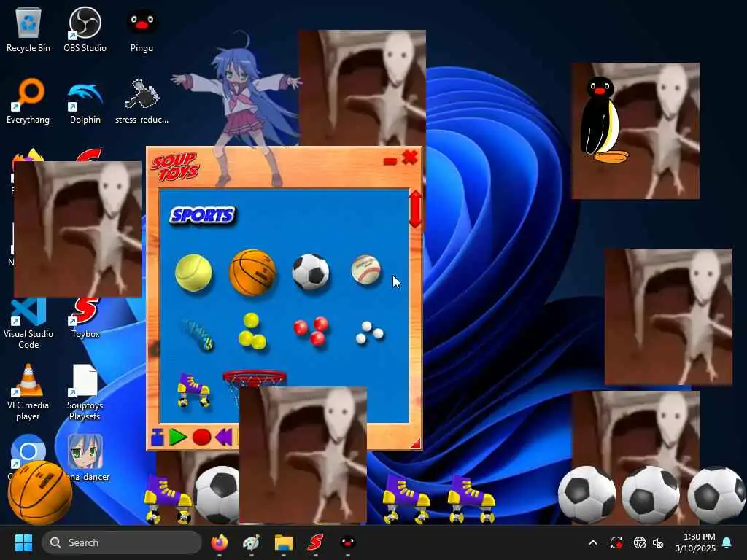Select the Dolphin desktop shortcut

pyautogui.click(x=85, y=102)
